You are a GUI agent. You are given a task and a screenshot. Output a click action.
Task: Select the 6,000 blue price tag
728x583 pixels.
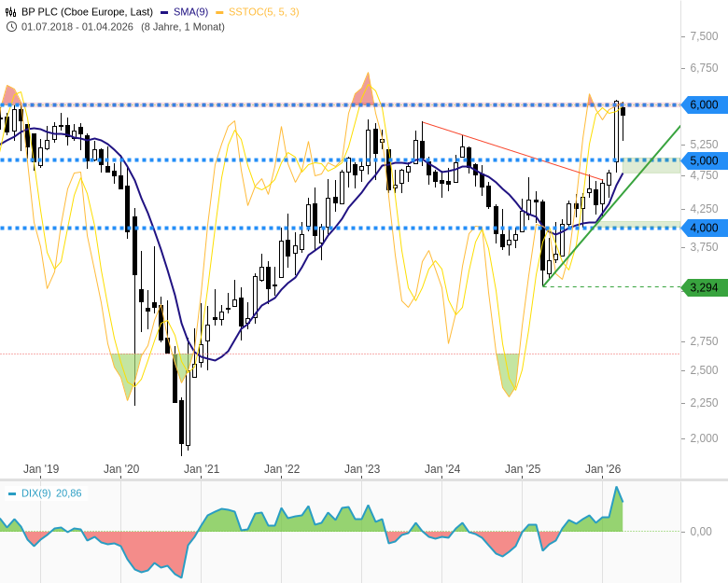(x=703, y=104)
